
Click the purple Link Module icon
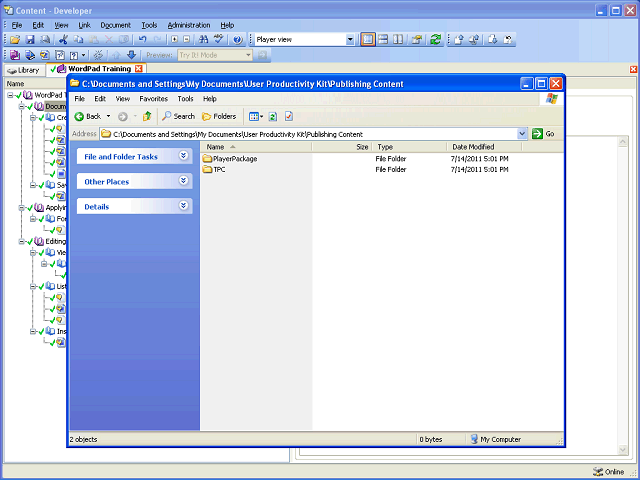tap(15, 55)
